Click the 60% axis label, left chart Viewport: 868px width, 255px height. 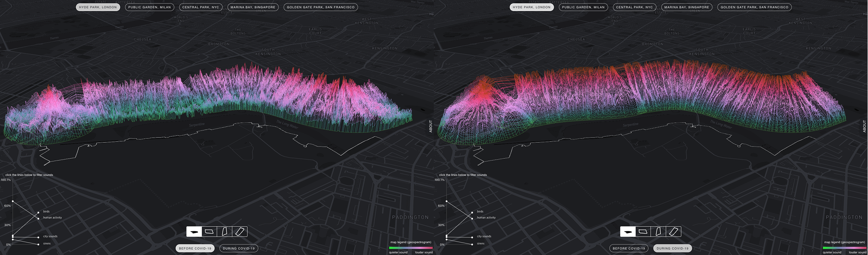[8, 206]
